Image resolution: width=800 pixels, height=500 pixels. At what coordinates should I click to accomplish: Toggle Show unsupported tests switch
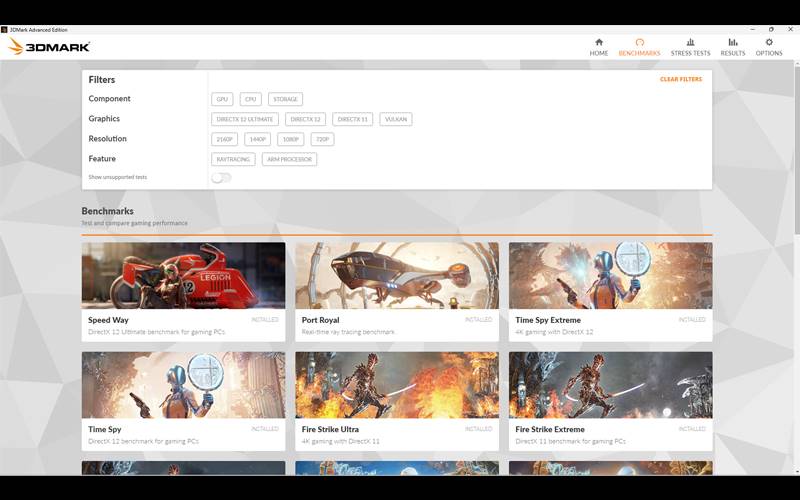coord(221,178)
